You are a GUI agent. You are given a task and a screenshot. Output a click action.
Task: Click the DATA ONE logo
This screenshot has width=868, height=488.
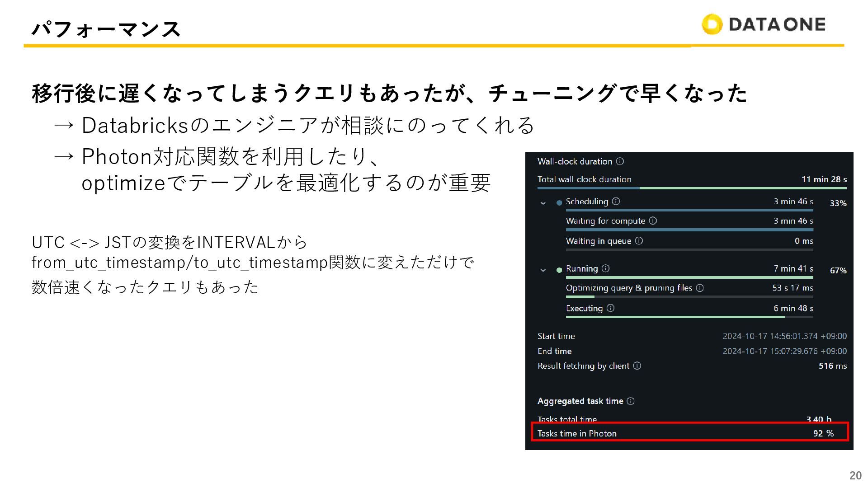click(x=764, y=24)
